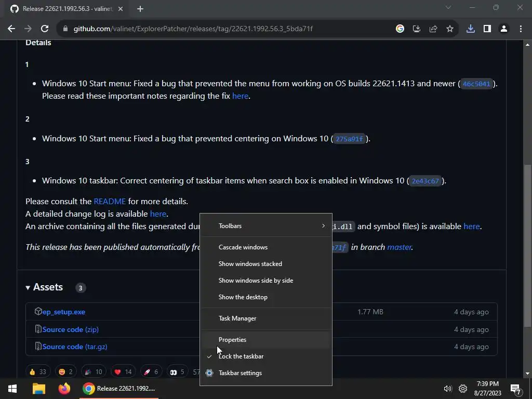Close the Release 22621.1992.56.3 tab
The height and width of the screenshot is (399, 532).
121,9
